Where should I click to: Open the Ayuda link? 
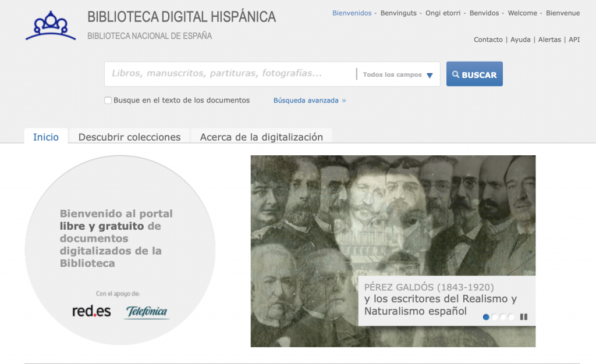coord(520,40)
